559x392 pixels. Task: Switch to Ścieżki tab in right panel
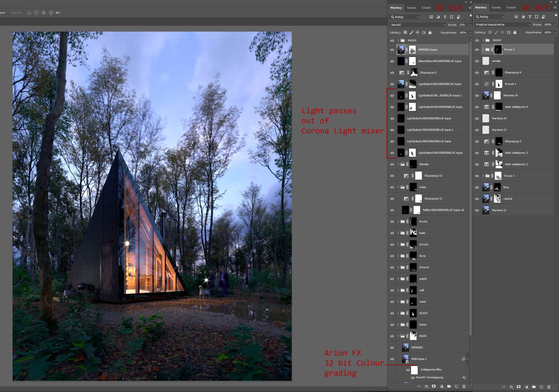coord(511,8)
